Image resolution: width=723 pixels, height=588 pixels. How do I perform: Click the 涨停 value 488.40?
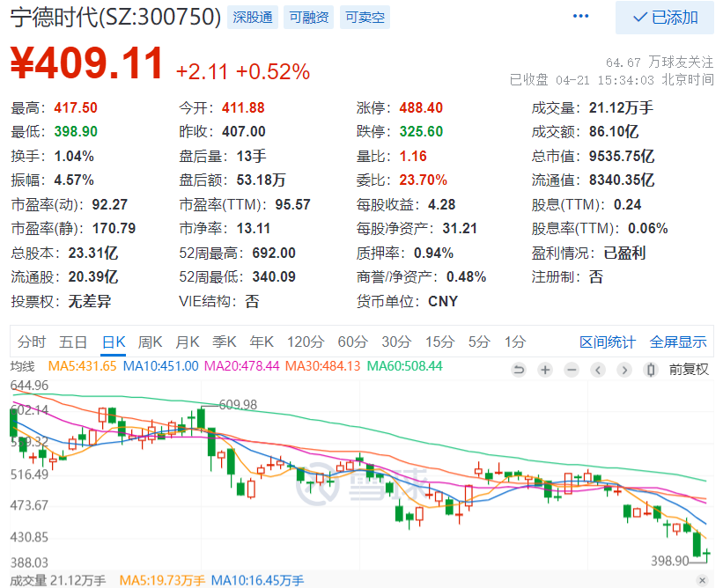(421, 108)
